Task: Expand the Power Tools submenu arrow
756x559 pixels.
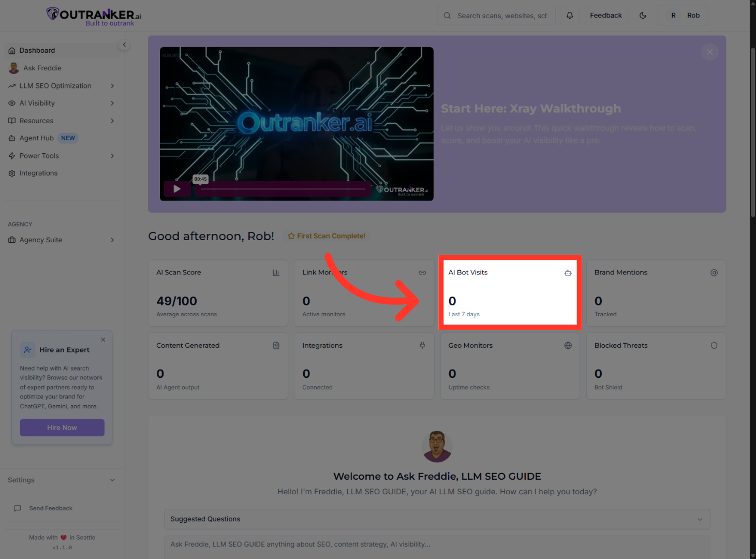Action: tap(112, 156)
